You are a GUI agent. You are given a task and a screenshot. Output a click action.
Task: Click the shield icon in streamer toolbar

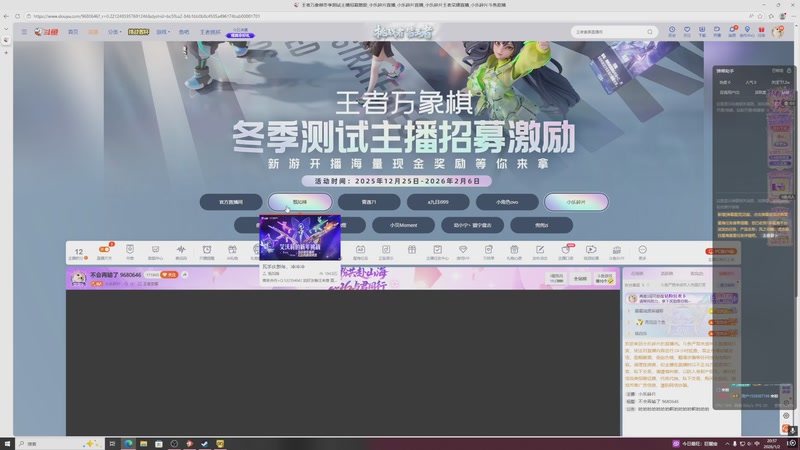130,251
